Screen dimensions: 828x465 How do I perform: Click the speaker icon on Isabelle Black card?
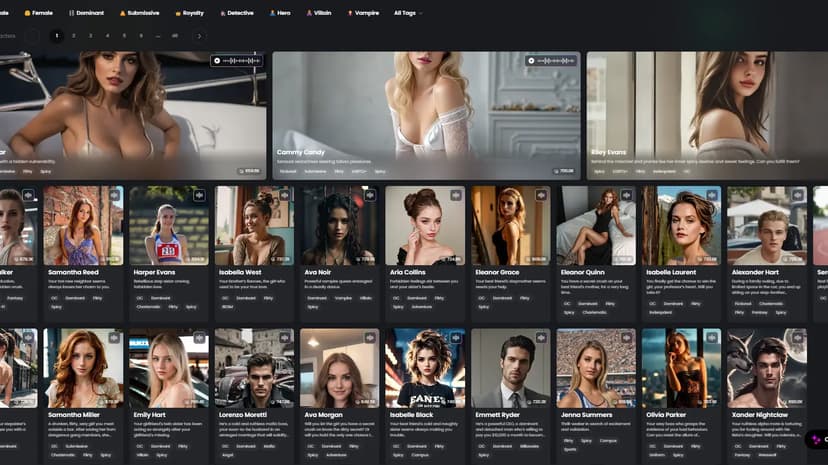point(456,337)
